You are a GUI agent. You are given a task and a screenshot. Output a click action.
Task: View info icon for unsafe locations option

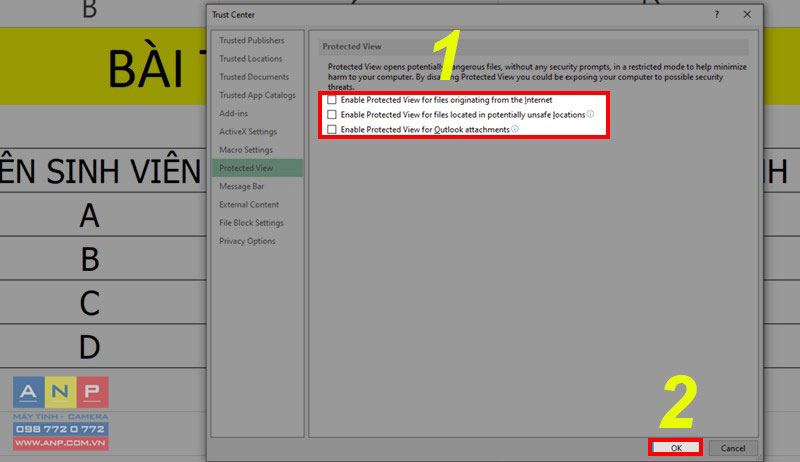click(x=590, y=114)
